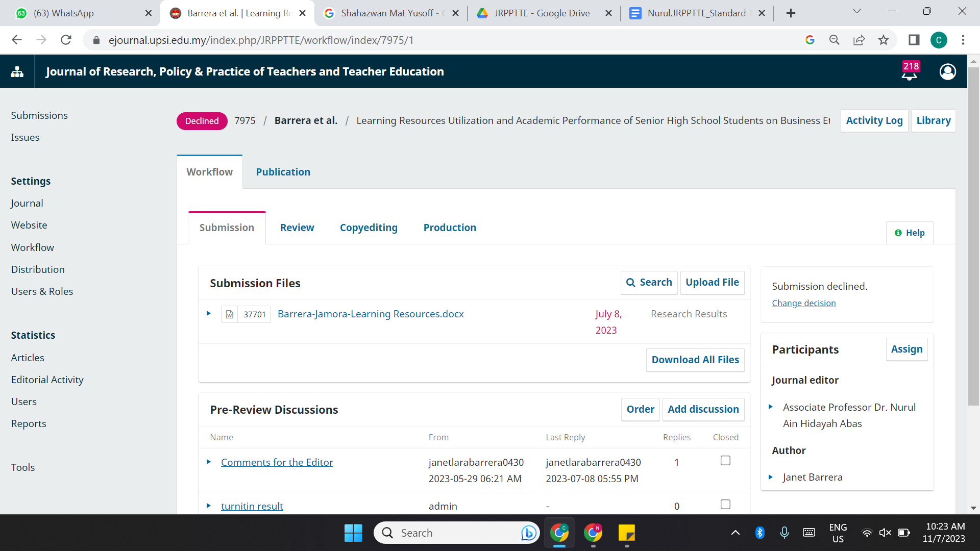
Task: Click the Word document icon for file 37701
Action: coord(230,314)
